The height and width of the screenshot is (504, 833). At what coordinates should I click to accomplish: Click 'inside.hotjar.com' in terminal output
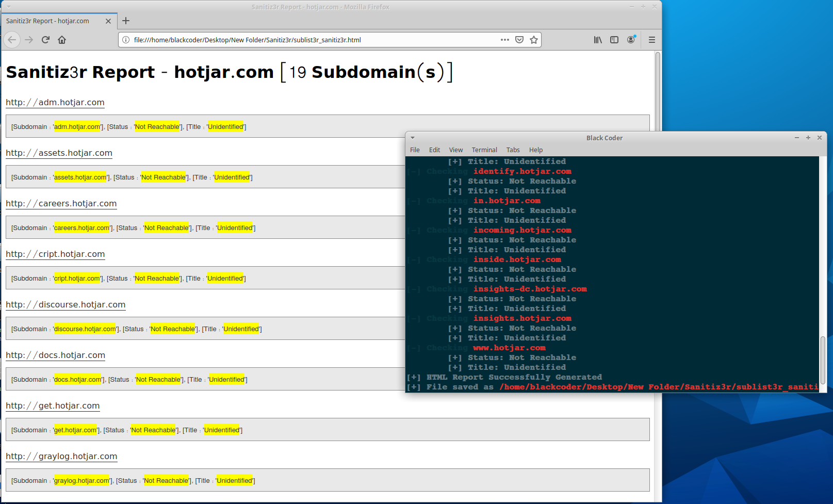(517, 259)
